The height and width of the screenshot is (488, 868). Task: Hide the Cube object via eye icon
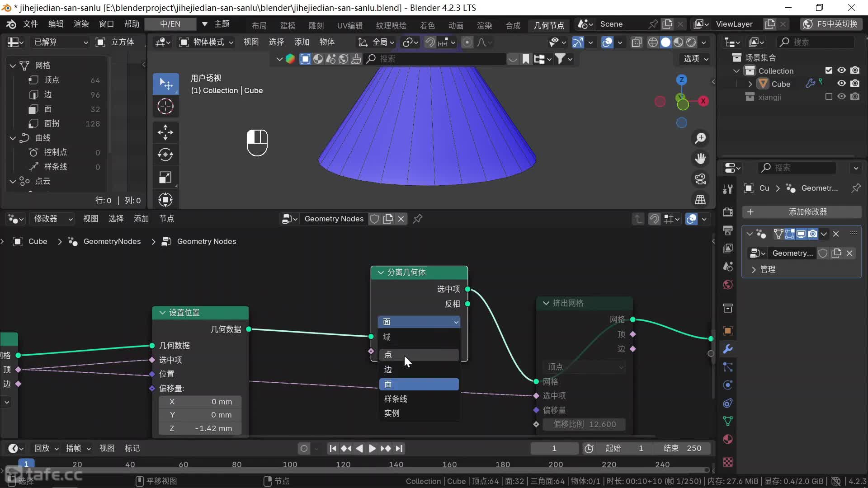click(841, 84)
